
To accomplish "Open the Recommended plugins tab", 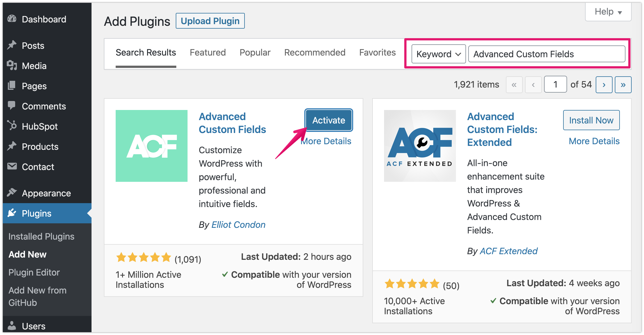I will 315,53.
